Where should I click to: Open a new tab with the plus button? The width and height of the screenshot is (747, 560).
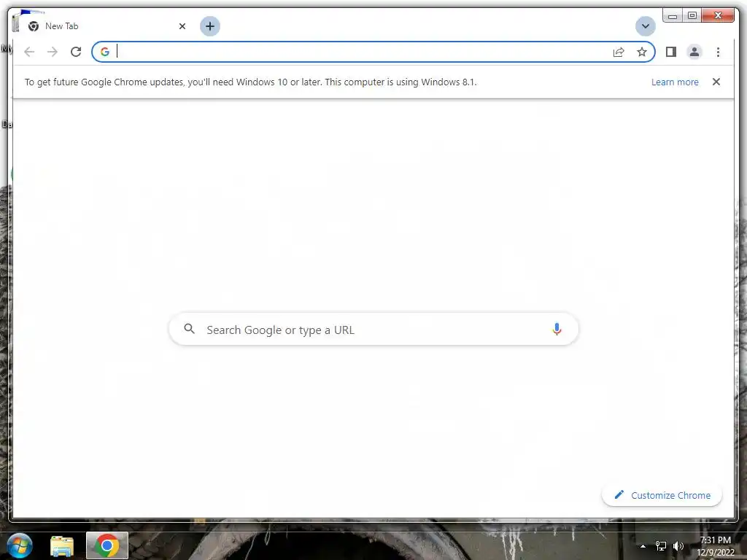[x=209, y=26]
